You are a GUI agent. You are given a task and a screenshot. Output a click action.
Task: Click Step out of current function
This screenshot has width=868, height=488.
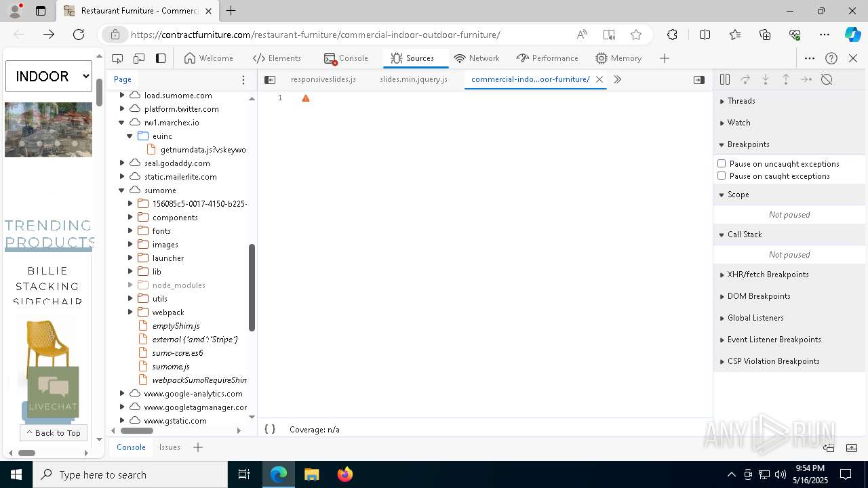click(786, 79)
